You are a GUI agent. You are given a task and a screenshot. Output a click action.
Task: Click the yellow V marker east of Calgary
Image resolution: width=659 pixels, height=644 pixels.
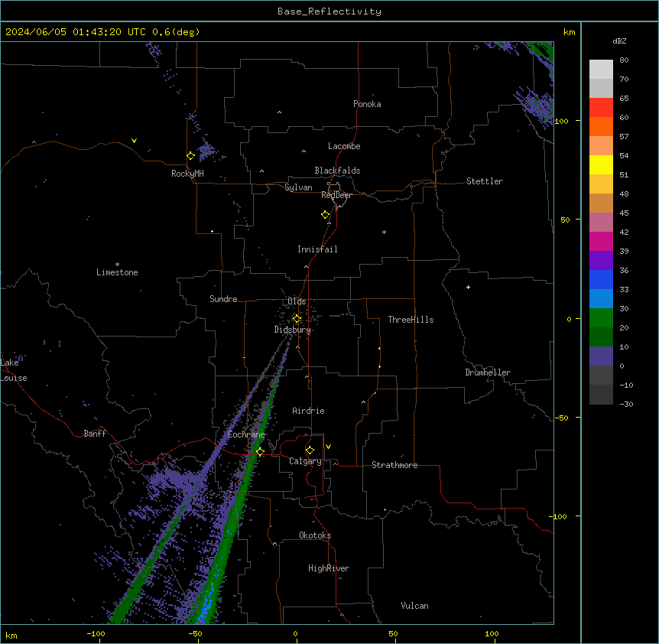tap(328, 447)
